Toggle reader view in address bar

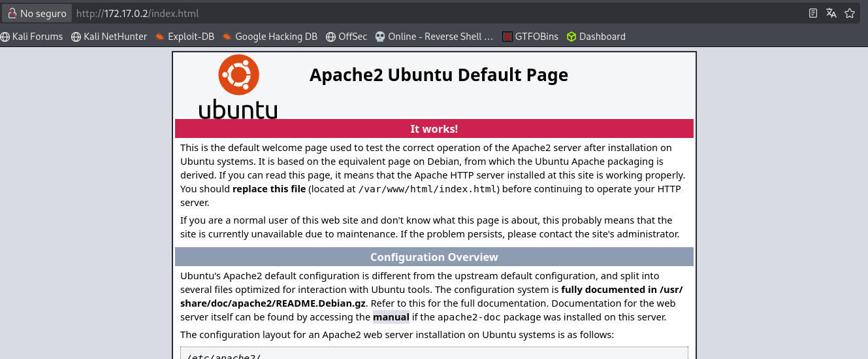(813, 13)
